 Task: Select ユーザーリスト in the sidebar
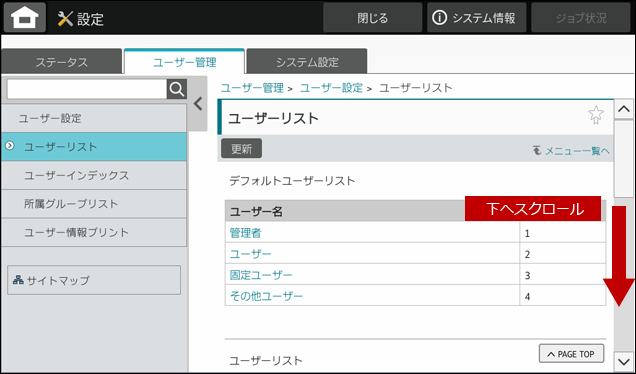pos(94,146)
